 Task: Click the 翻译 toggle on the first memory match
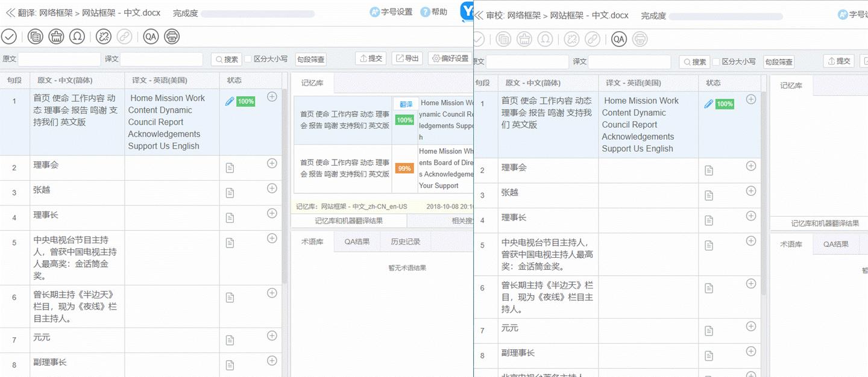point(404,104)
